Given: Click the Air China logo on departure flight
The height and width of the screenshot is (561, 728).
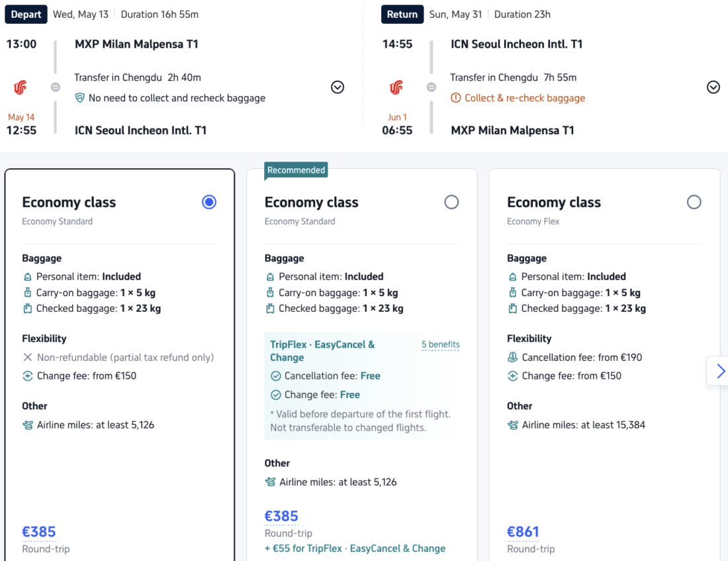Looking at the screenshot, I should (21, 87).
